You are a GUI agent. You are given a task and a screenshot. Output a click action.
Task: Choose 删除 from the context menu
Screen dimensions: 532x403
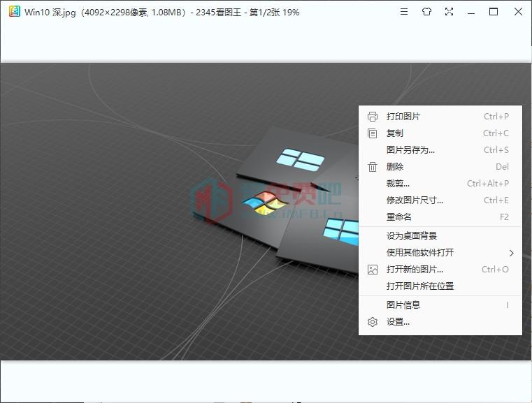pos(440,167)
